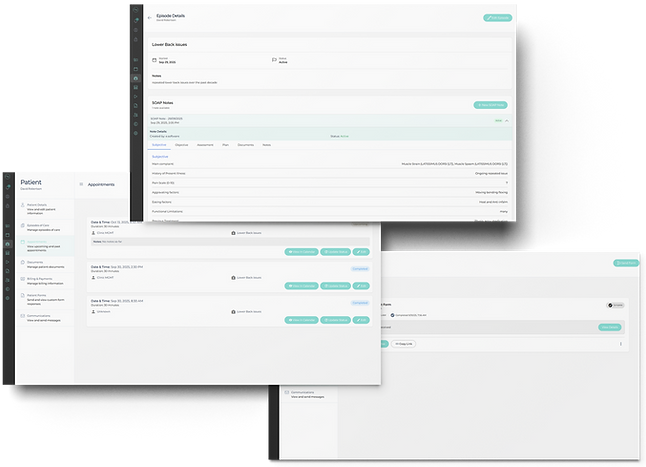
Task: Toggle the menu icon beside Appointments heading
Action: pos(81,184)
